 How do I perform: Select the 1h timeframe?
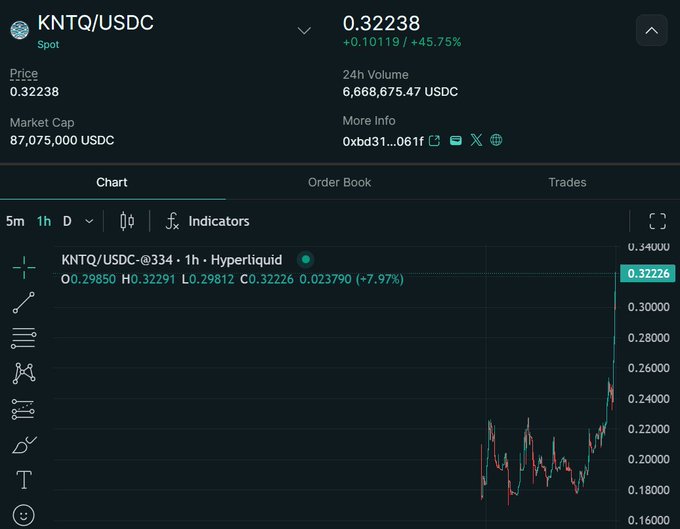pyautogui.click(x=44, y=221)
